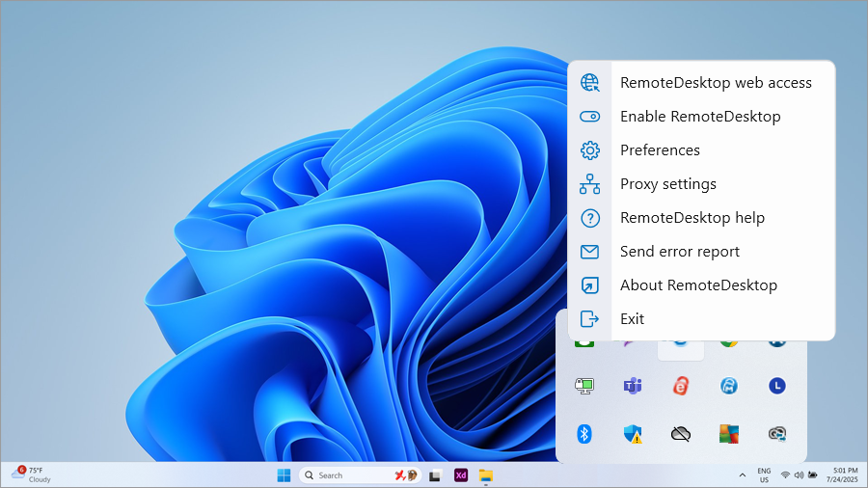
Task: Select Proxy settings menu entry
Action: click(x=701, y=183)
